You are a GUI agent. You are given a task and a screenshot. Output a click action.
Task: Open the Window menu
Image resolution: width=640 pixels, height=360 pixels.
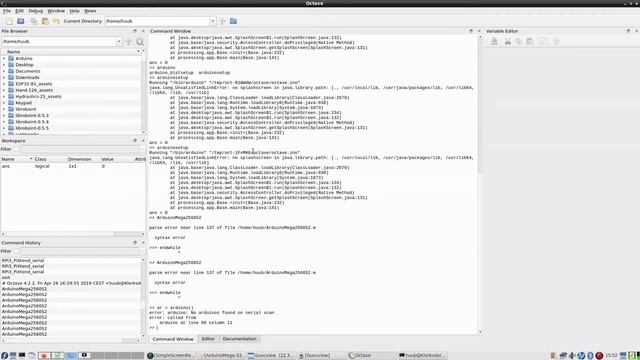coord(56,11)
